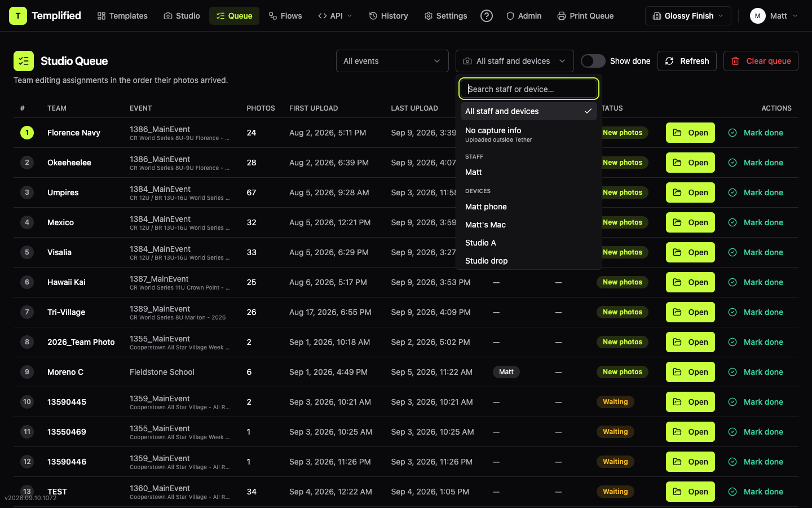Click the Matt badge in Moreno C row

click(506, 372)
